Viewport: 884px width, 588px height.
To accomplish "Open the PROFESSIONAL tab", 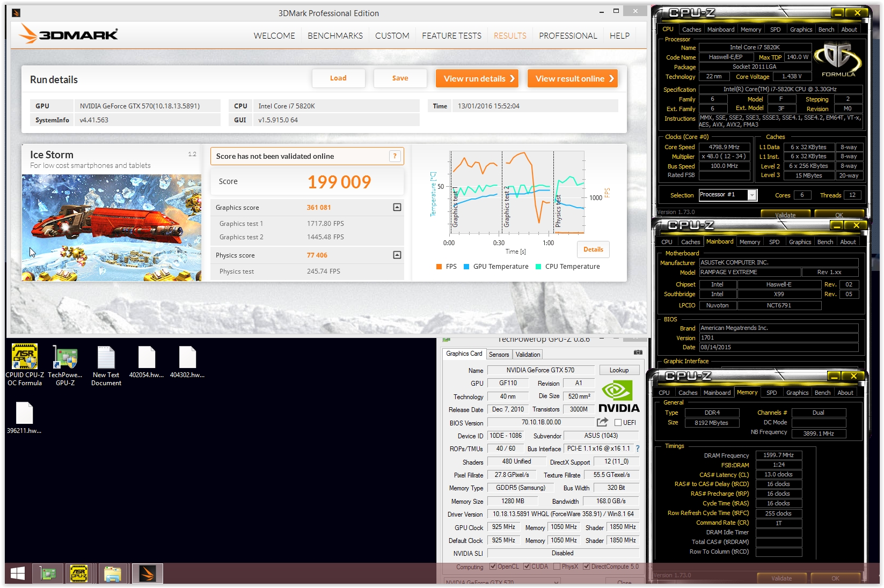I will tap(568, 36).
